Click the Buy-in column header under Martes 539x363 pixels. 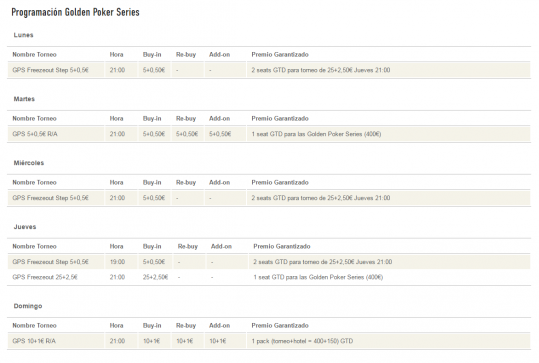point(152,119)
